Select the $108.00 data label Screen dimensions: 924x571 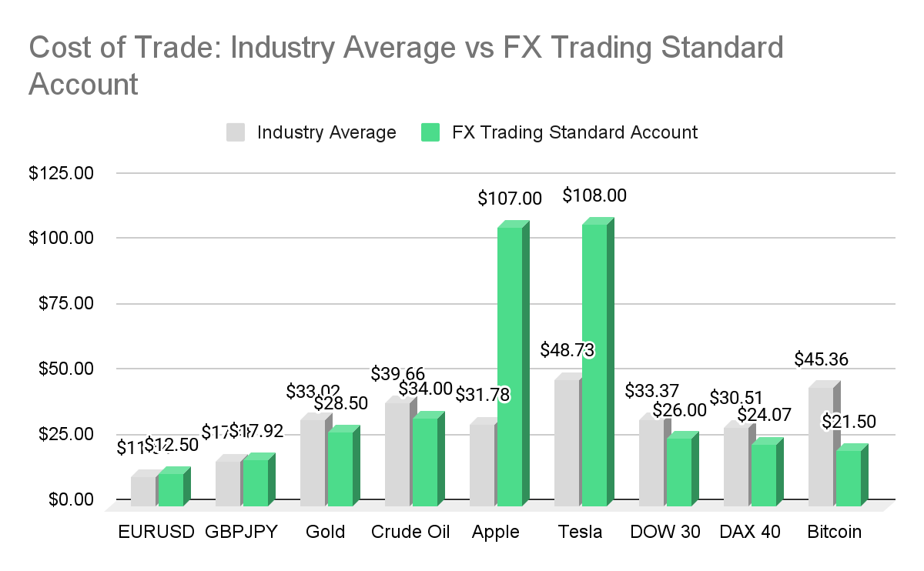pyautogui.click(x=594, y=195)
